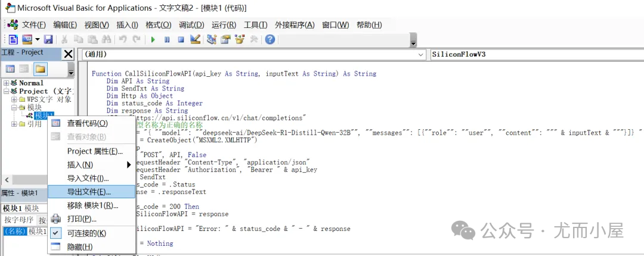This screenshot has width=644, height=256.
Task: Open the 窗口(W) menu
Action: [335, 24]
